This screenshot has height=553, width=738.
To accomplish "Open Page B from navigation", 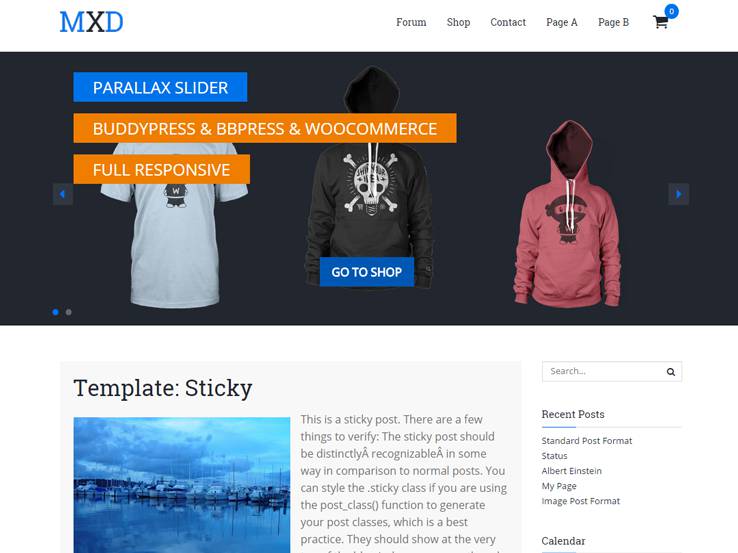I will [613, 22].
